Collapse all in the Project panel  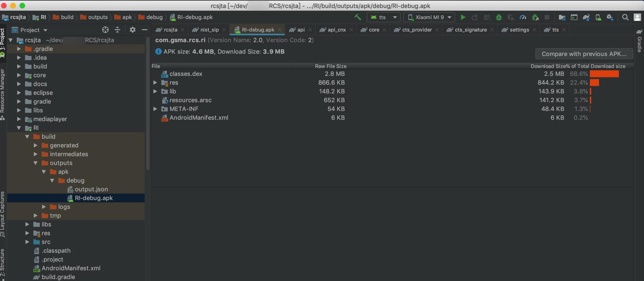117,30
